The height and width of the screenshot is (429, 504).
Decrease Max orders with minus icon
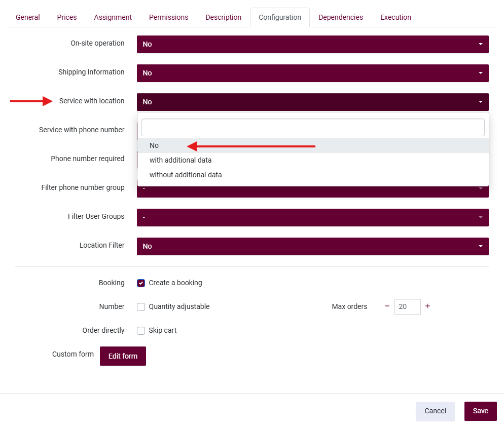pyautogui.click(x=387, y=306)
